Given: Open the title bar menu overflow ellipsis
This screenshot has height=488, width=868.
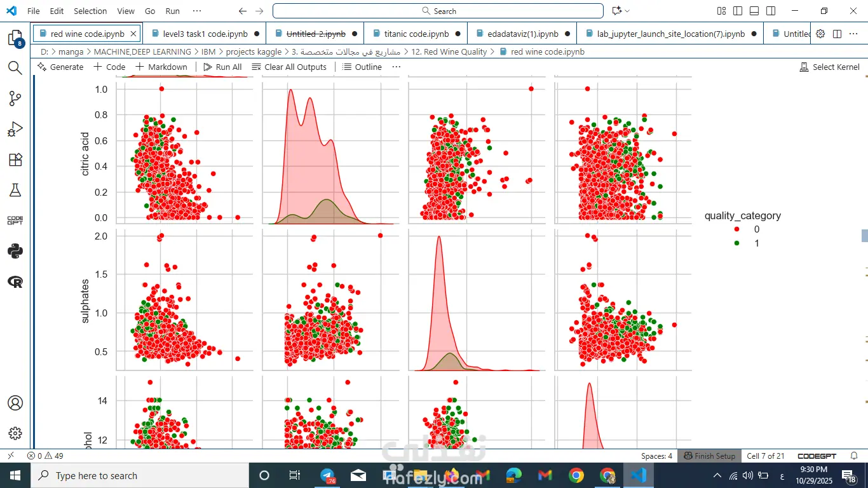Looking at the screenshot, I should [x=196, y=11].
